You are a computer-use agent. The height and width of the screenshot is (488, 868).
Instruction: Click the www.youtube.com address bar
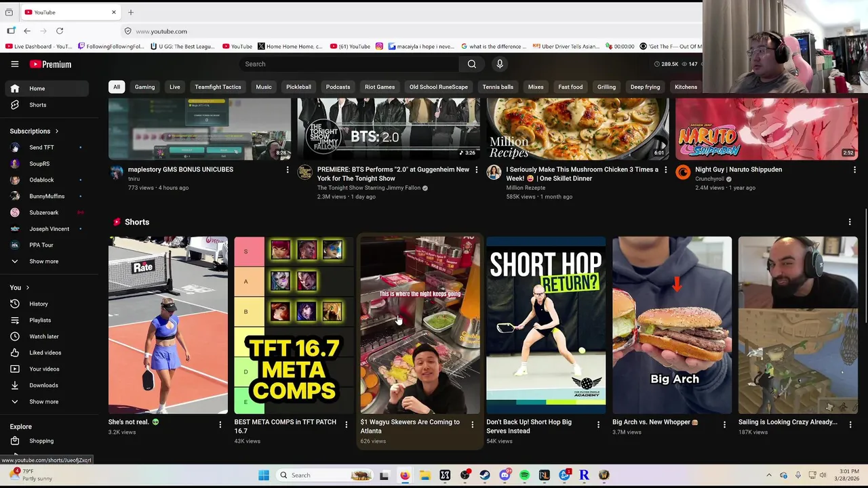[x=161, y=31]
